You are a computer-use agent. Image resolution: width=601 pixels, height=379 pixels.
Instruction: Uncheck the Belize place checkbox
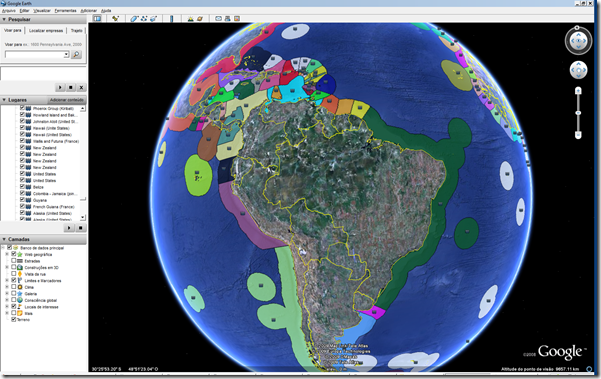[22, 187]
